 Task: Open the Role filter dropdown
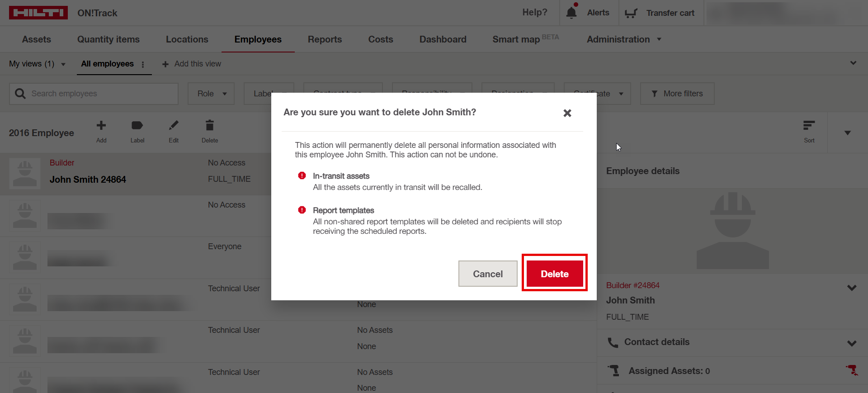point(211,94)
